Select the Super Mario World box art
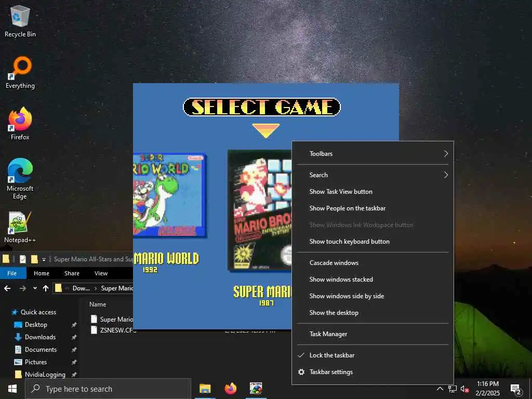532x399 pixels. pyautogui.click(x=170, y=195)
